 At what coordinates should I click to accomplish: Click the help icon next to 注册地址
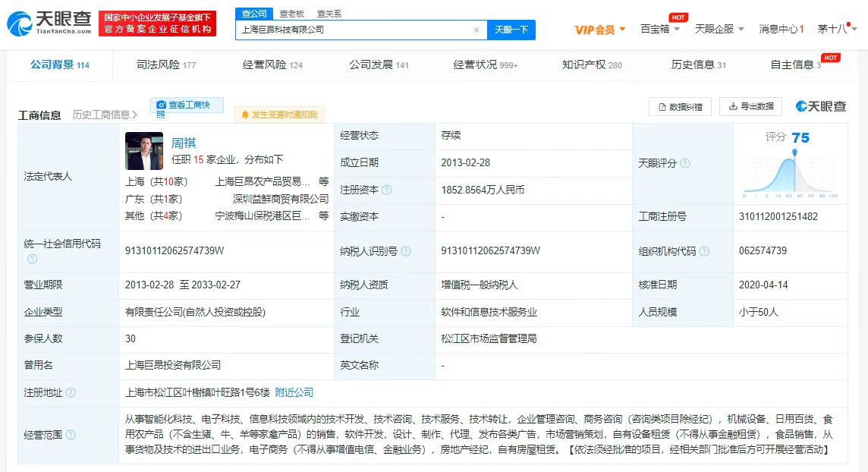[71, 392]
